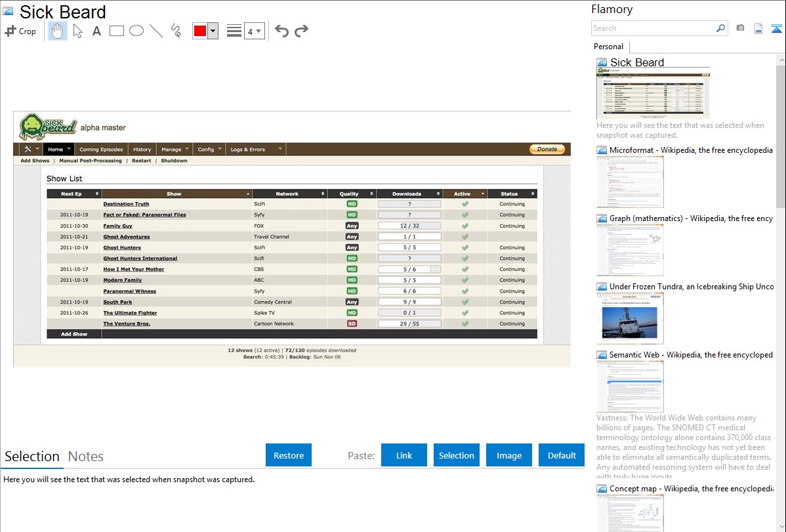The image size is (786, 532).
Task: Switch to the Selection tab
Action: click(32, 457)
